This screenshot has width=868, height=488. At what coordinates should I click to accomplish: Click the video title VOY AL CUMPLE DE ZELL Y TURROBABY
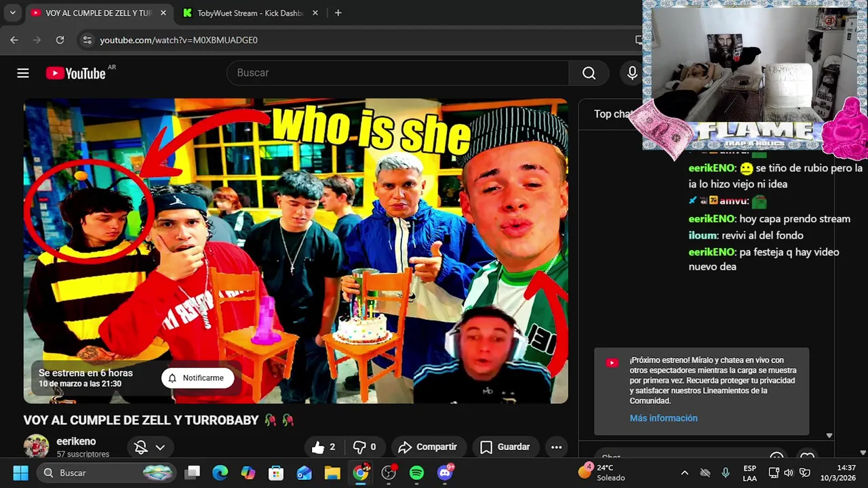(141, 420)
